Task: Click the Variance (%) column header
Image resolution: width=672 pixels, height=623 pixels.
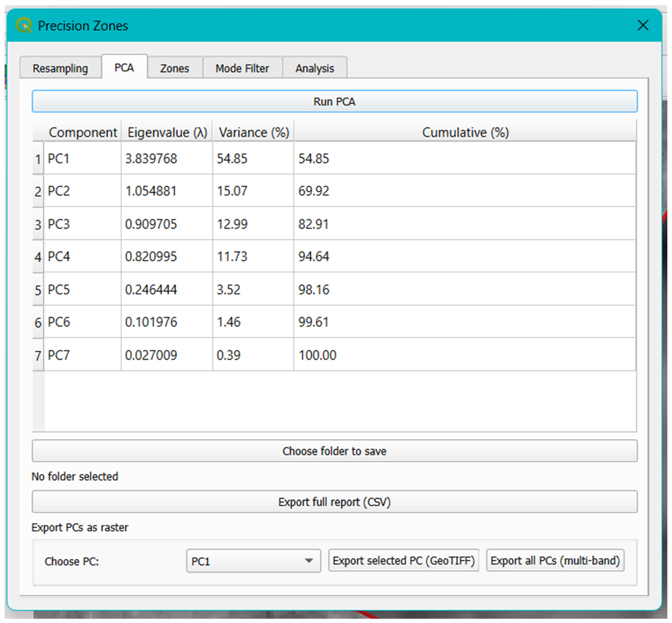Action: tap(254, 132)
